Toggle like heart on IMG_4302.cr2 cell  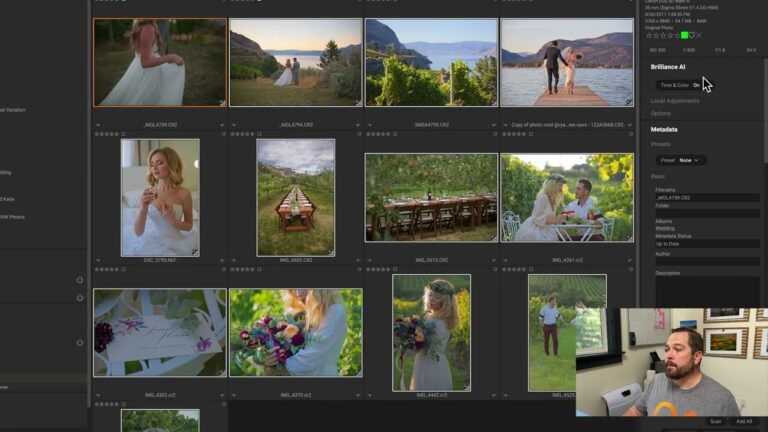[x=224, y=269]
